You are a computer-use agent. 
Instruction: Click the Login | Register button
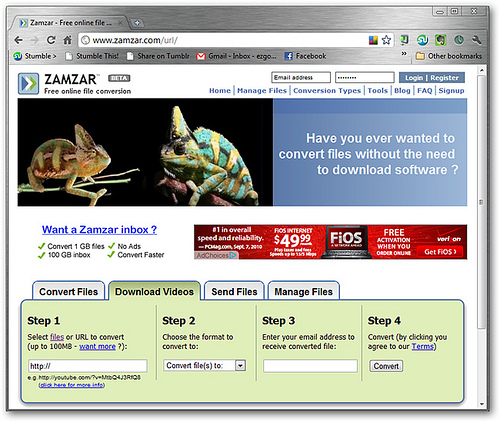click(x=432, y=78)
